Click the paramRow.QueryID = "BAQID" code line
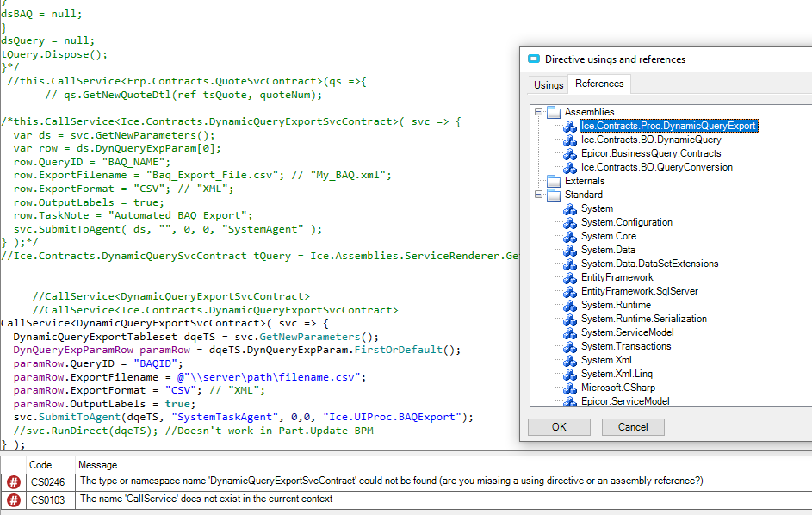The image size is (812, 515). (98, 363)
